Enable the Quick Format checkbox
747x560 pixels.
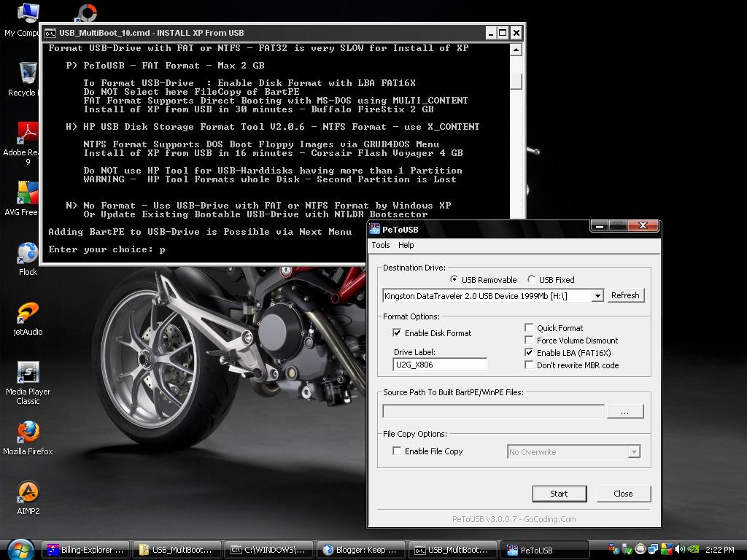(529, 327)
